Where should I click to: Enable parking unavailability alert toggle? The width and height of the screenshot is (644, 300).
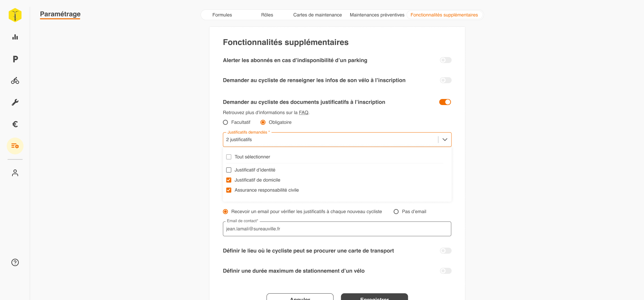point(445,60)
